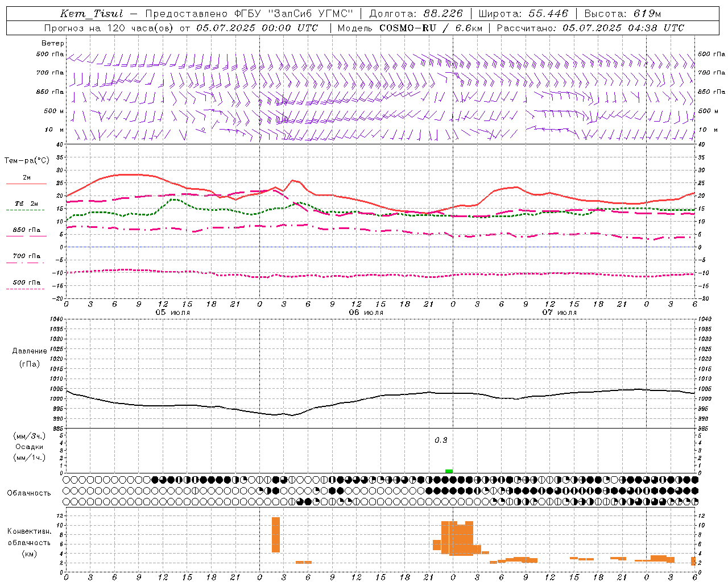Click the latitude value 55.446
The image size is (728, 582).
tap(548, 14)
